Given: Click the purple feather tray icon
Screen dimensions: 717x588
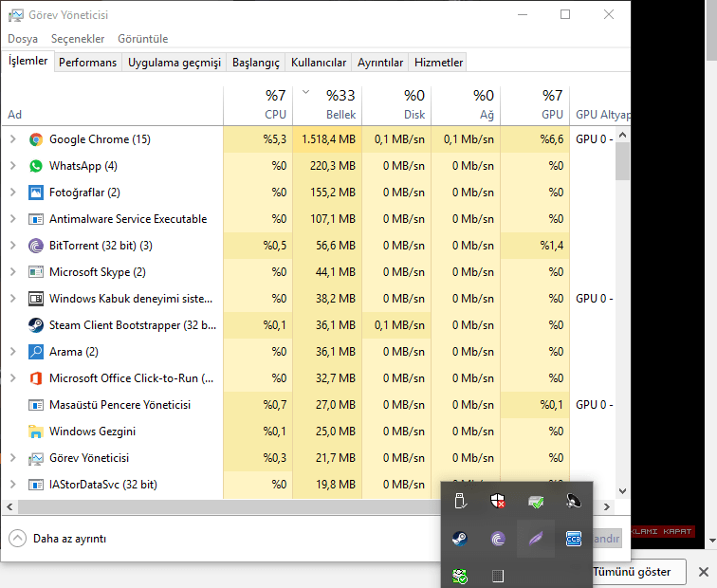Looking at the screenshot, I should tap(536, 539).
